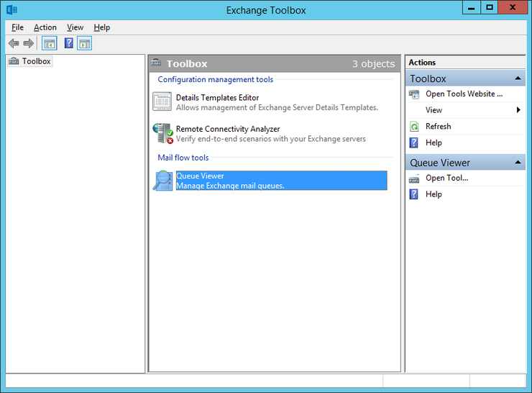Select the Details Templates Editor icon
The image size is (532, 393).
point(162,102)
